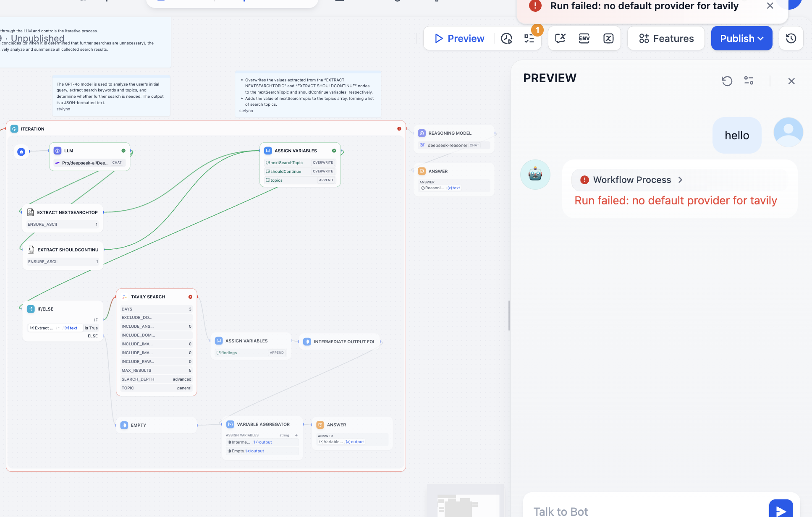The image size is (812, 517).
Task: Send the chat message
Action: pyautogui.click(x=781, y=509)
